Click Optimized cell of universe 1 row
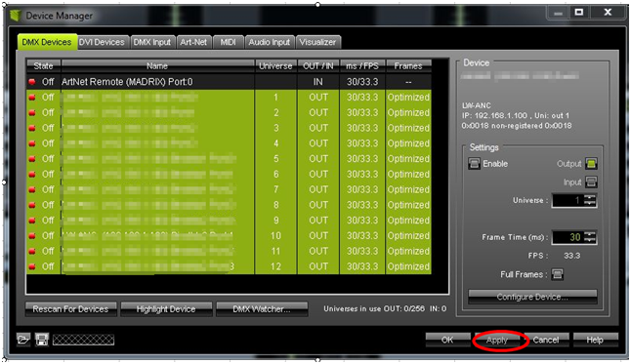 coord(408,98)
